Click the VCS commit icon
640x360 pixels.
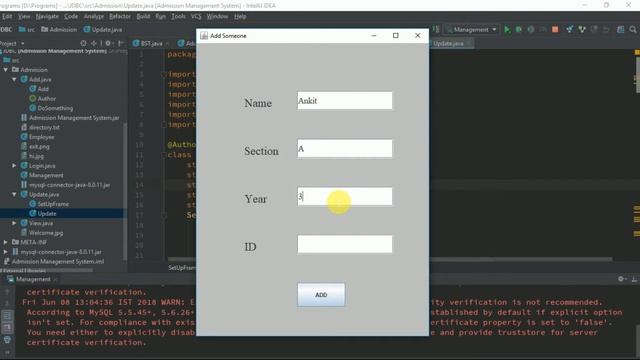(x=582, y=29)
